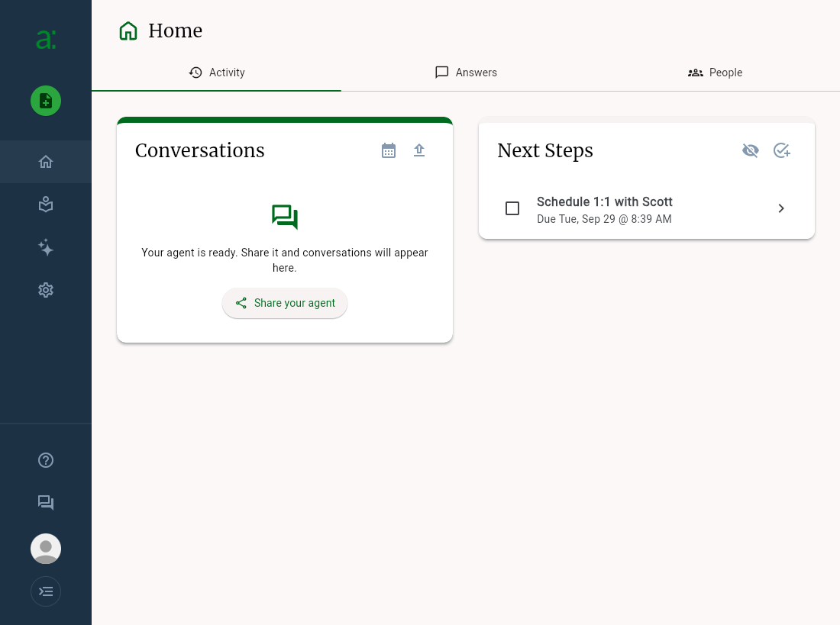The width and height of the screenshot is (840, 625).
Task: Open Settings gear in the sidebar
Action: [x=46, y=290]
